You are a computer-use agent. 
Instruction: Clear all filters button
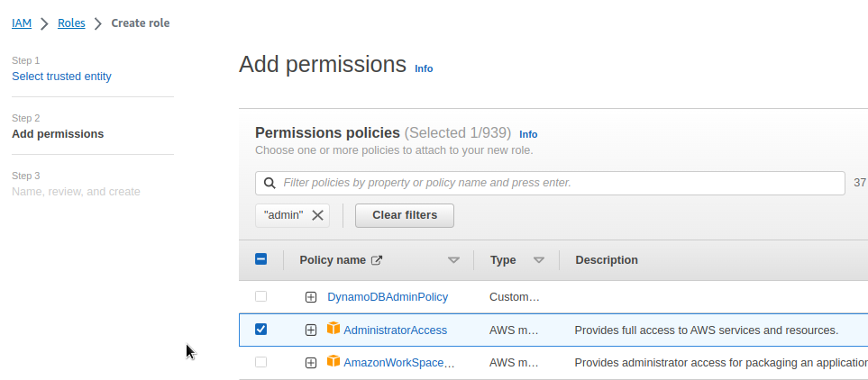(x=405, y=215)
